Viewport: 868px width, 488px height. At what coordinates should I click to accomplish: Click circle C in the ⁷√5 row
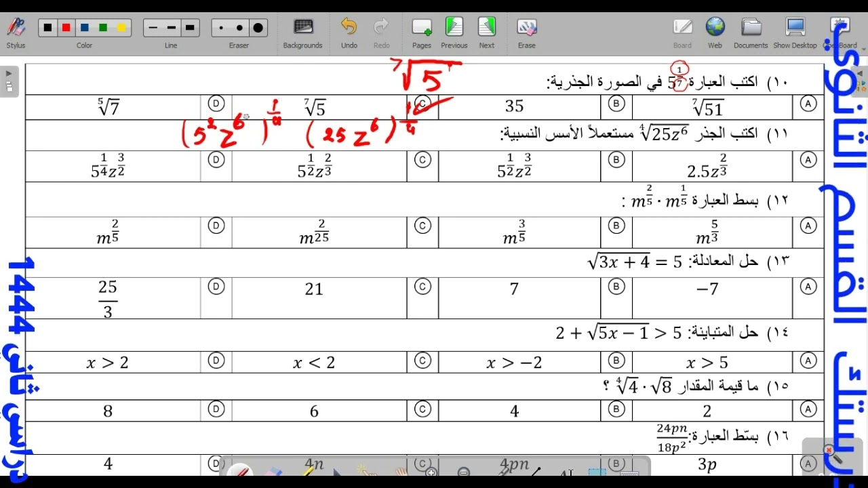[422, 104]
